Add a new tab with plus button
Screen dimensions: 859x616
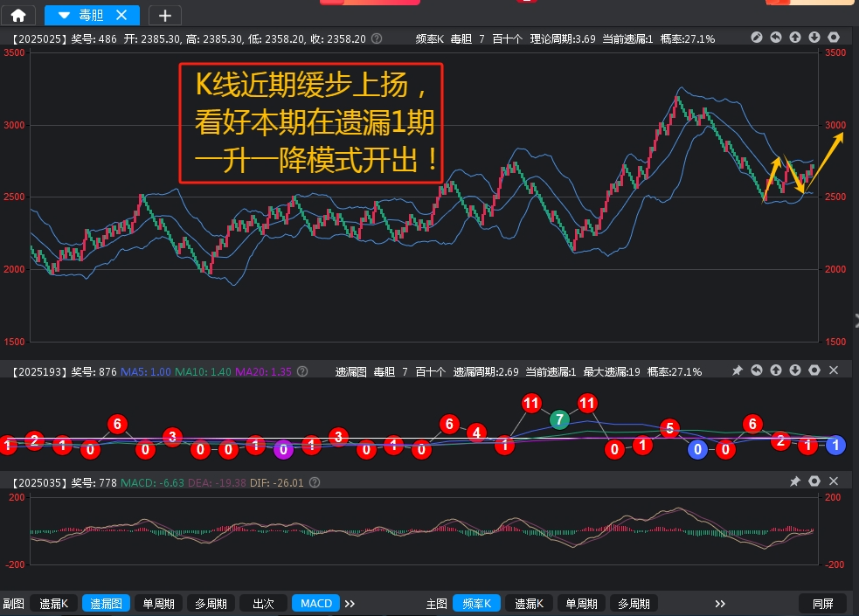pos(165,15)
